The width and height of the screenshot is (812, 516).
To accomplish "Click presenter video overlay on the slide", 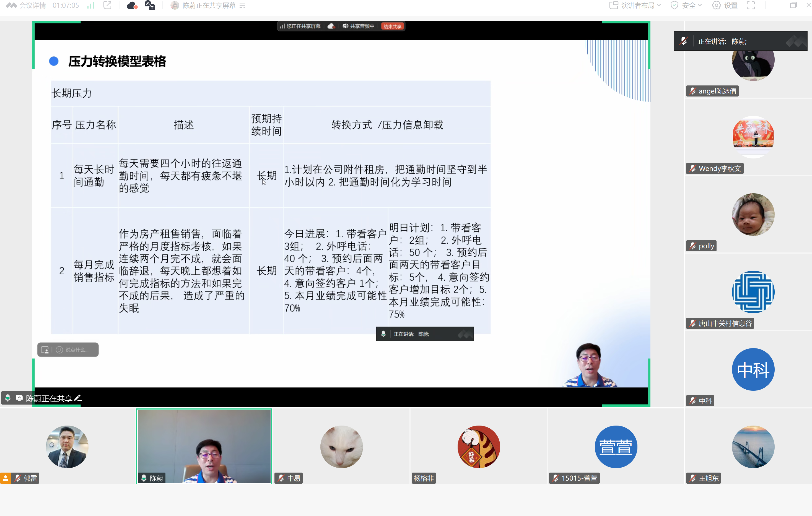I will tap(590, 365).
